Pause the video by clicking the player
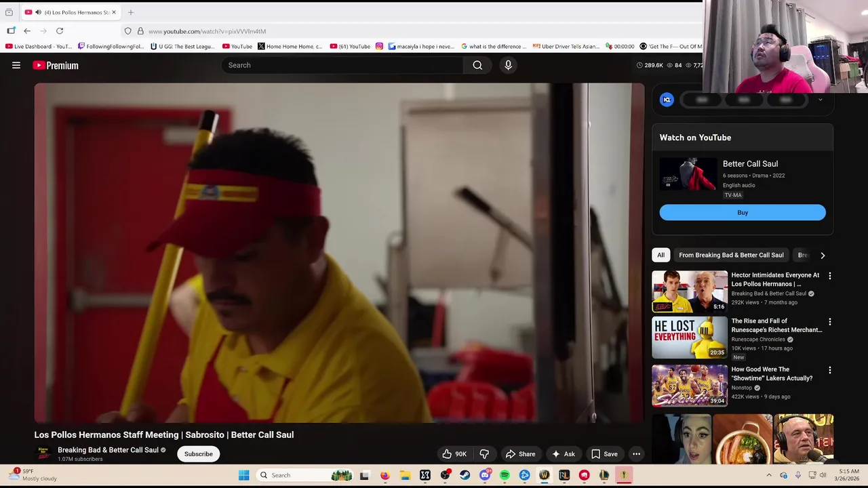The height and width of the screenshot is (488, 868). pyautogui.click(x=339, y=253)
